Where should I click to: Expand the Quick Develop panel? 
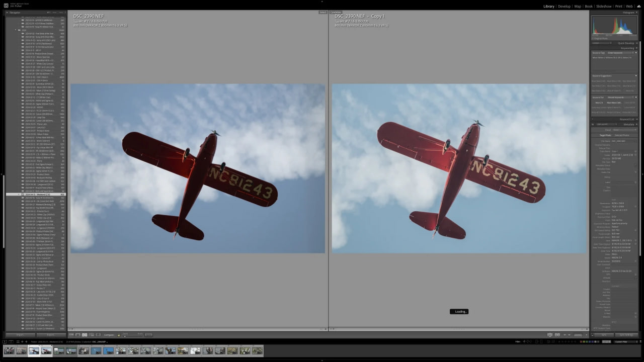click(x=636, y=43)
